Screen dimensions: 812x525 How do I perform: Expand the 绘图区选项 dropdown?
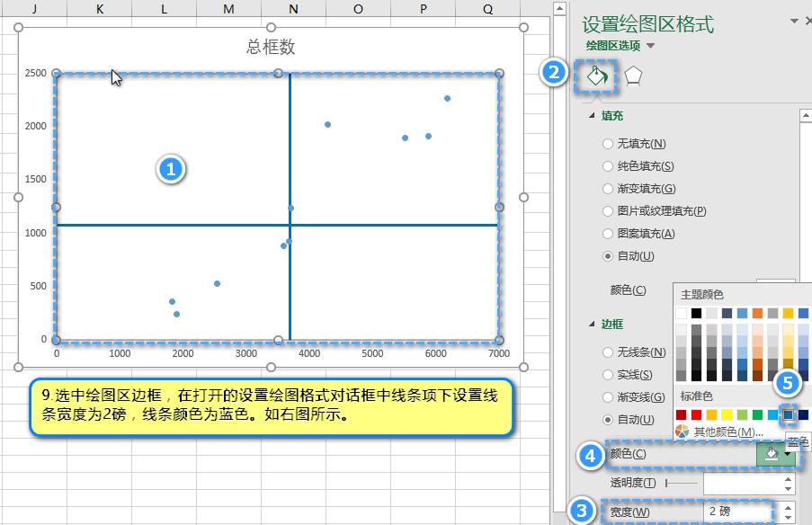pos(650,46)
